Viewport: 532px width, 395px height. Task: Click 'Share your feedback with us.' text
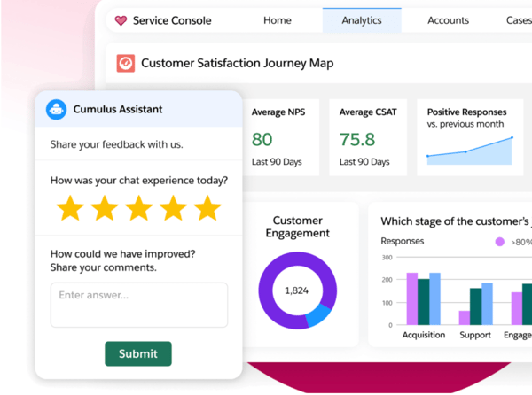[117, 144]
